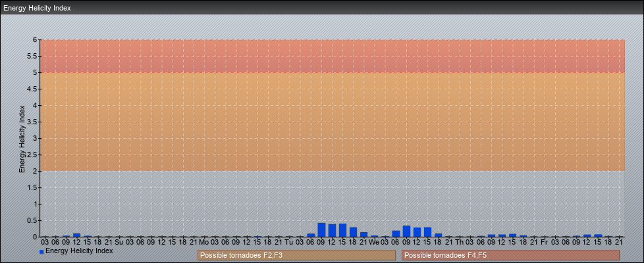644x263 pixels.
Task: Click the 0.5 value on y-axis
Action: coord(33,220)
